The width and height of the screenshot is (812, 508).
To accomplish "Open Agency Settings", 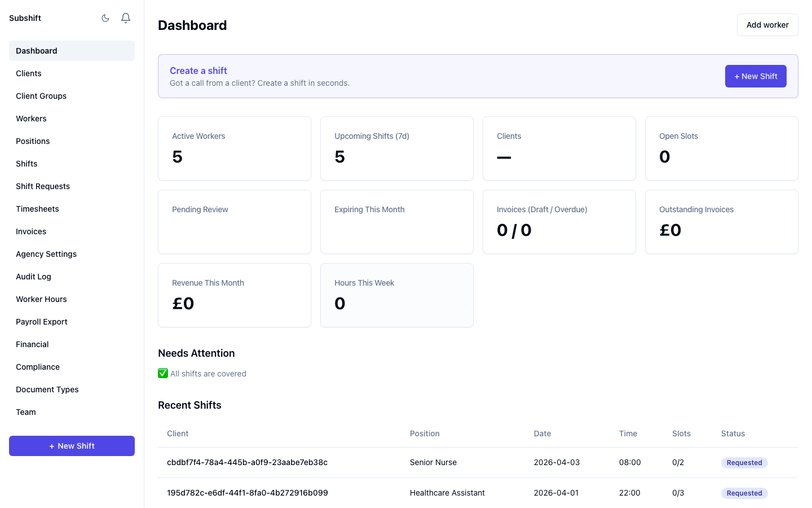I will tap(46, 253).
